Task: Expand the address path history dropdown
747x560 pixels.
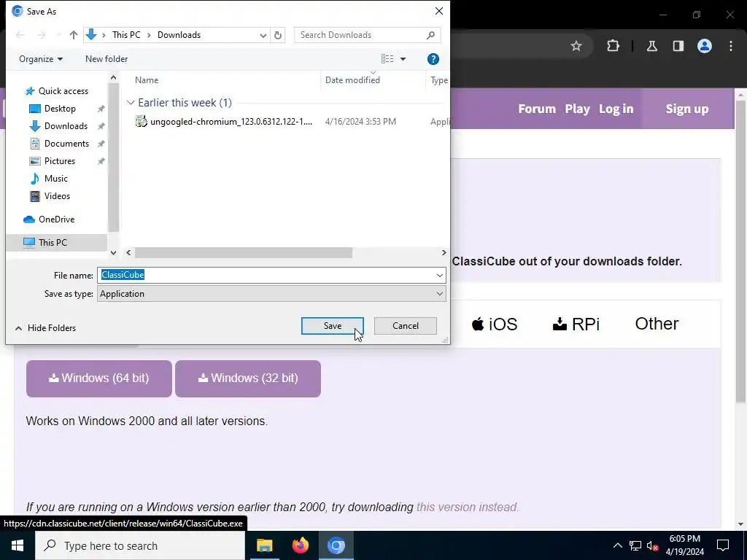Action: tap(263, 35)
